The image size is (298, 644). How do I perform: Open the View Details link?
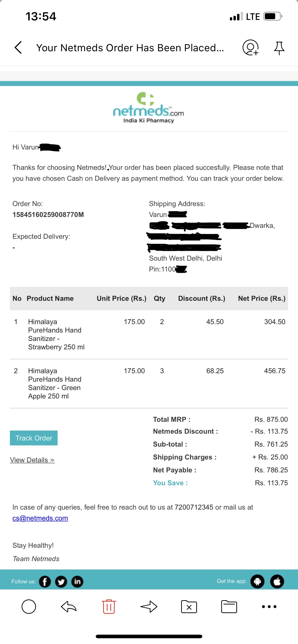(x=32, y=460)
